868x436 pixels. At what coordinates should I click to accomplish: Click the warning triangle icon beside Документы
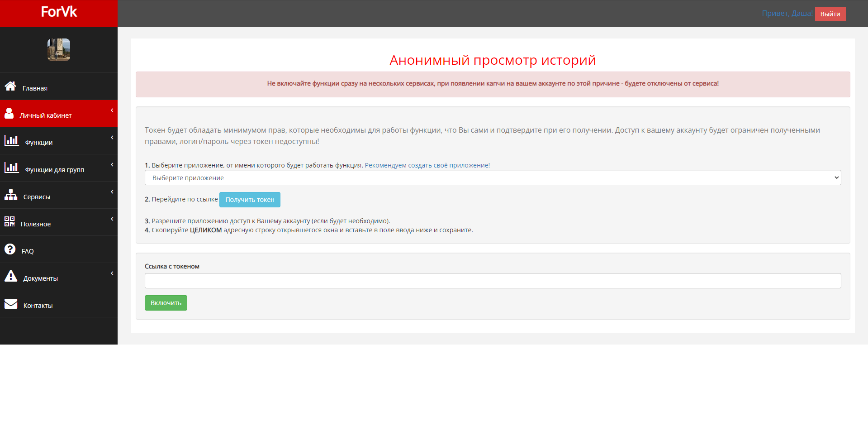point(11,276)
